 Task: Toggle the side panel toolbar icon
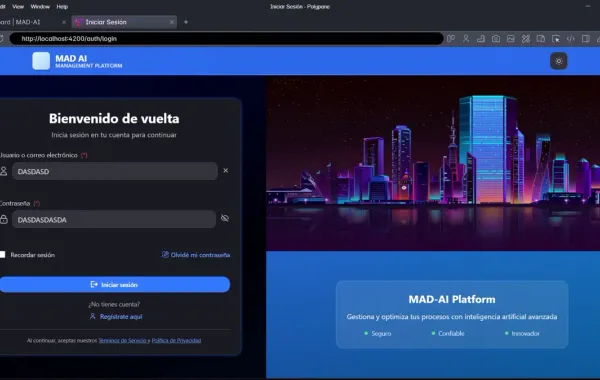[585, 39]
